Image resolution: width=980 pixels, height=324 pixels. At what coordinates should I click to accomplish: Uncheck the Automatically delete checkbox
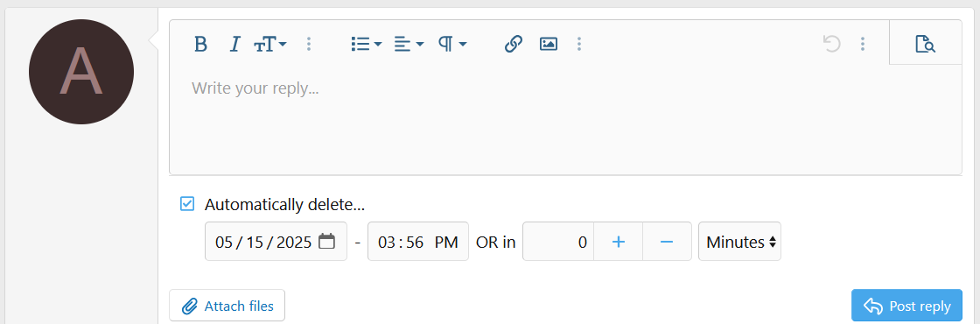point(187,204)
